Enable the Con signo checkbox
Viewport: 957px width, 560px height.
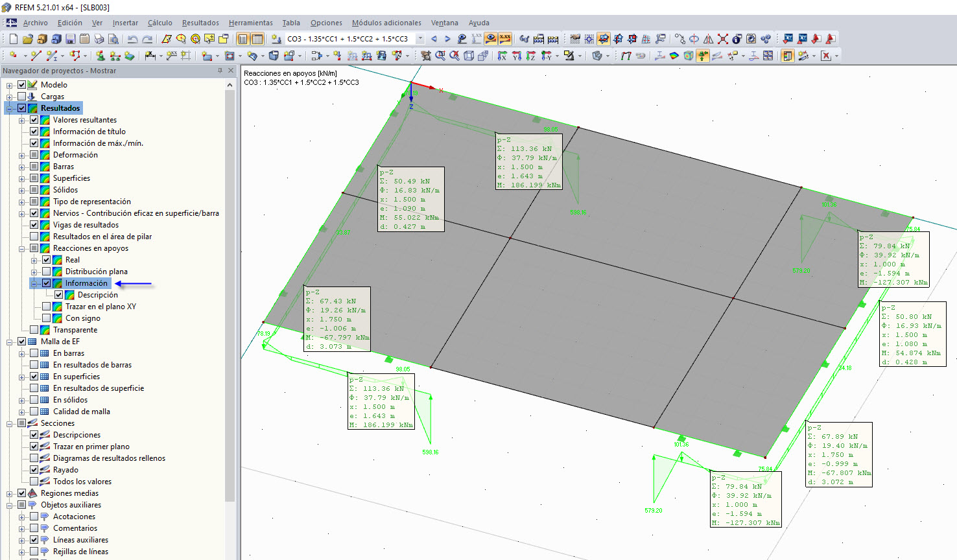tap(47, 318)
